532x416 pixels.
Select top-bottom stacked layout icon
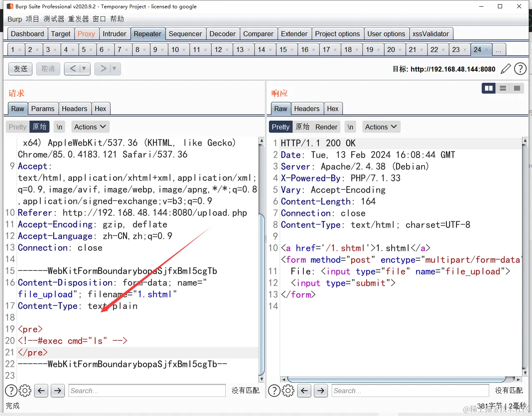tap(503, 88)
